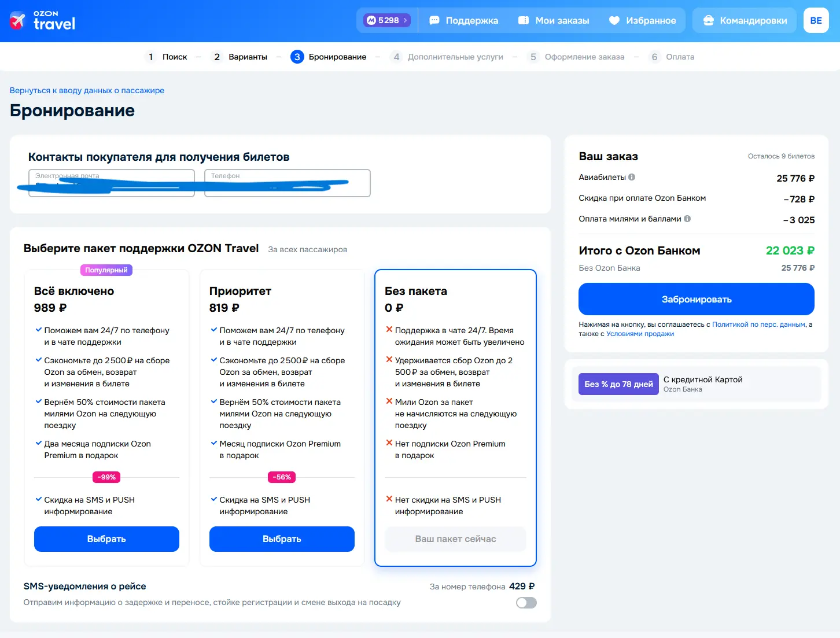Click the 819 ₽ package price

click(x=224, y=308)
